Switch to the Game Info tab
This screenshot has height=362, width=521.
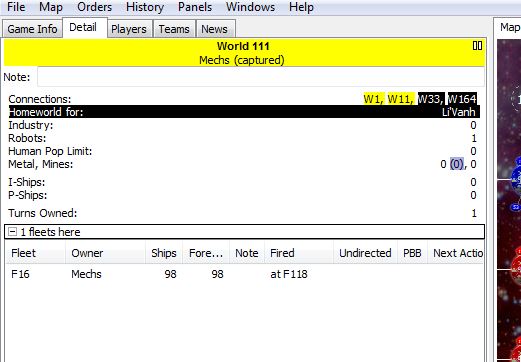click(32, 29)
